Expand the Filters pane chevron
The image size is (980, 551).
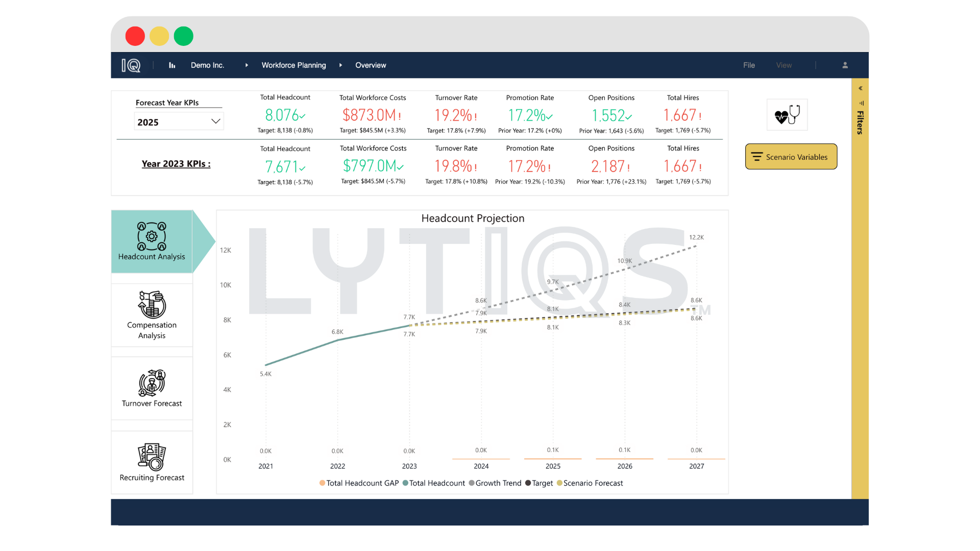click(x=861, y=88)
